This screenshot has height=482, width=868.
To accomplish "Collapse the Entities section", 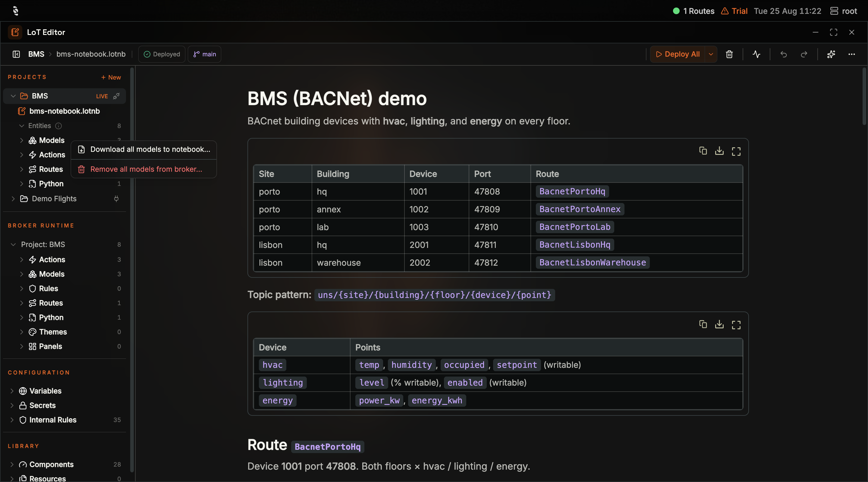I will [22, 126].
